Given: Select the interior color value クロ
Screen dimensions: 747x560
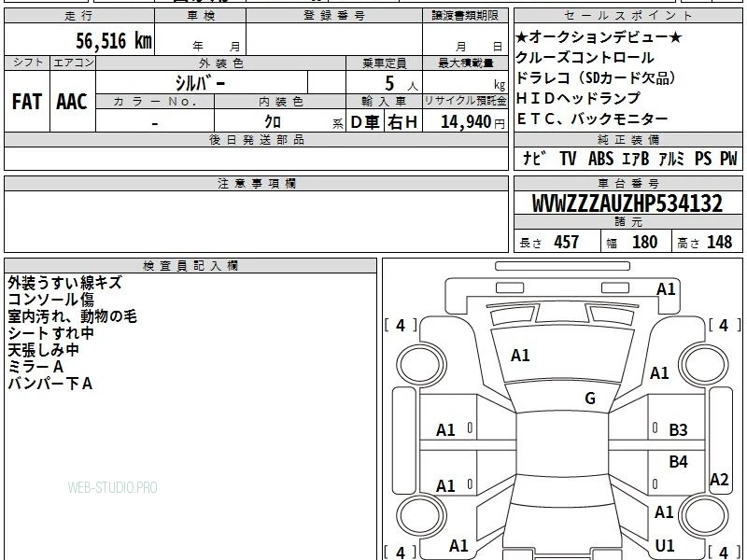Looking at the screenshot, I should coord(273,121).
